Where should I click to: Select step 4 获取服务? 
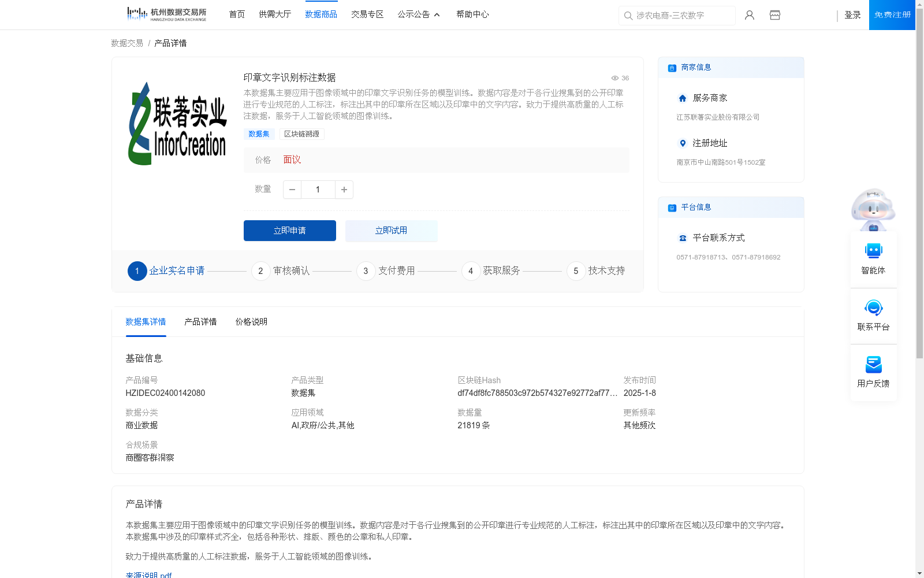click(491, 271)
